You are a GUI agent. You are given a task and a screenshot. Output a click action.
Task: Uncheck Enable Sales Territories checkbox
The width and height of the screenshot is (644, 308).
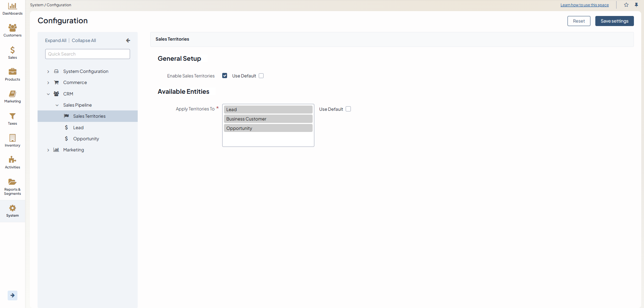[x=225, y=76]
